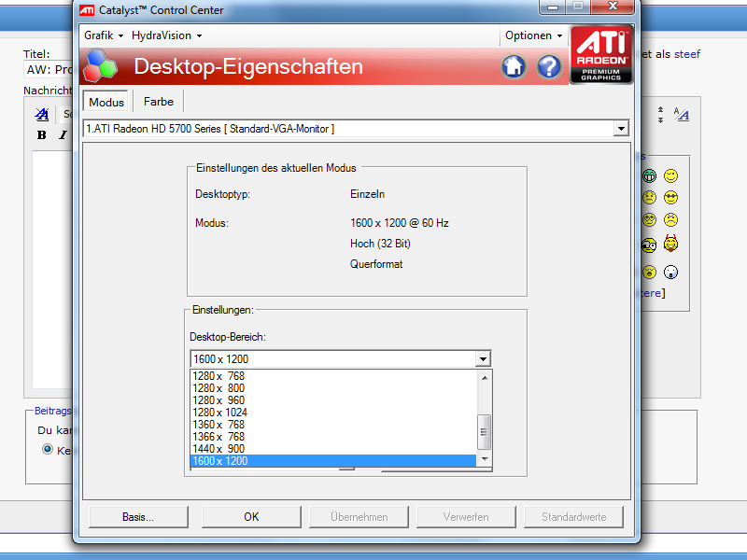Choose resolution 1366 x 768
The width and height of the screenshot is (747, 560).
[x=333, y=437]
